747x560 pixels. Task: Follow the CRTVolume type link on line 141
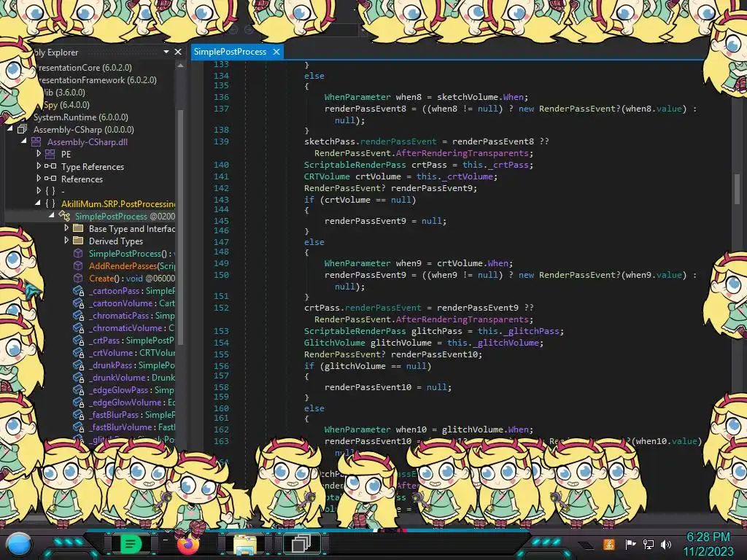(328, 176)
